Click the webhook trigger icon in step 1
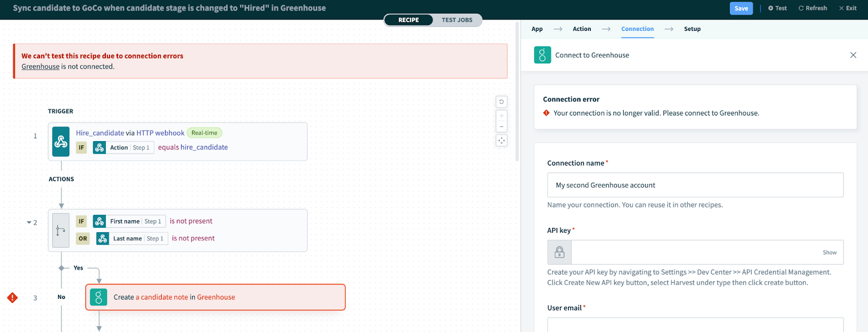 coord(61,142)
